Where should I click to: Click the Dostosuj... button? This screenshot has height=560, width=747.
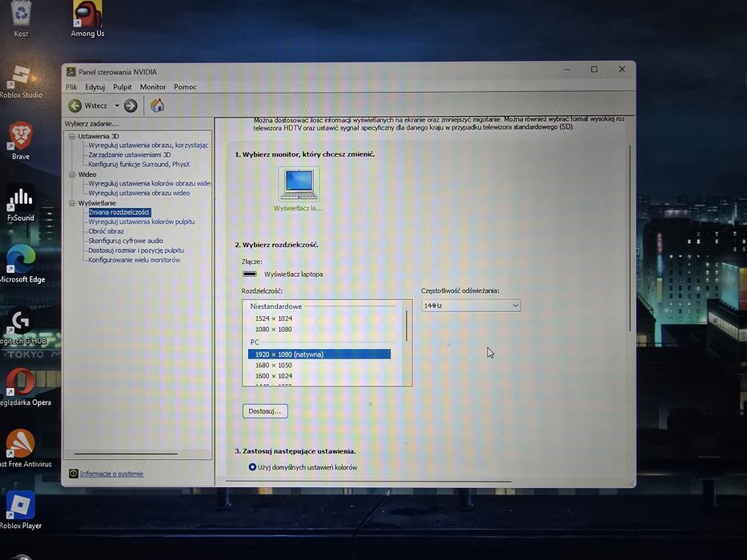coord(265,411)
